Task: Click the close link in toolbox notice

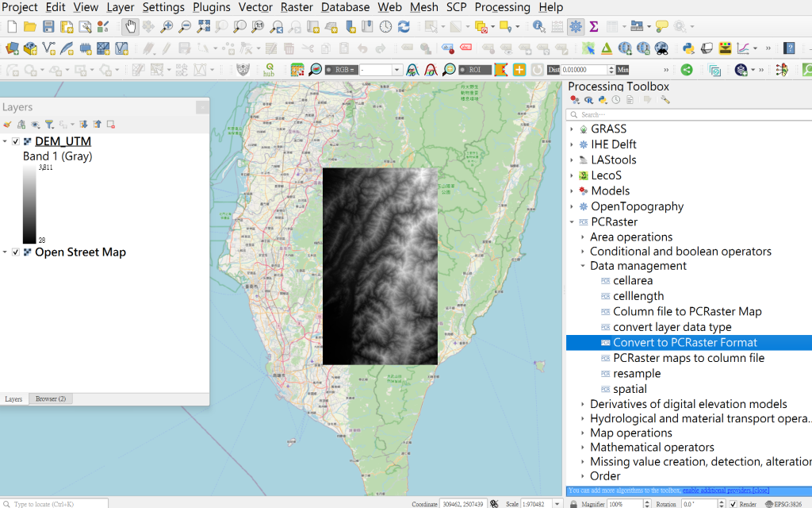Action: tap(761, 491)
